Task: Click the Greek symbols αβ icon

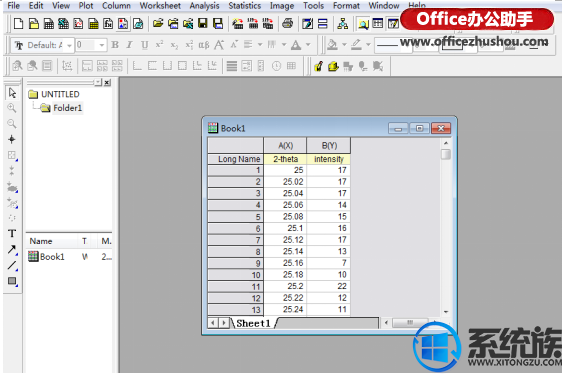Action: [x=204, y=45]
